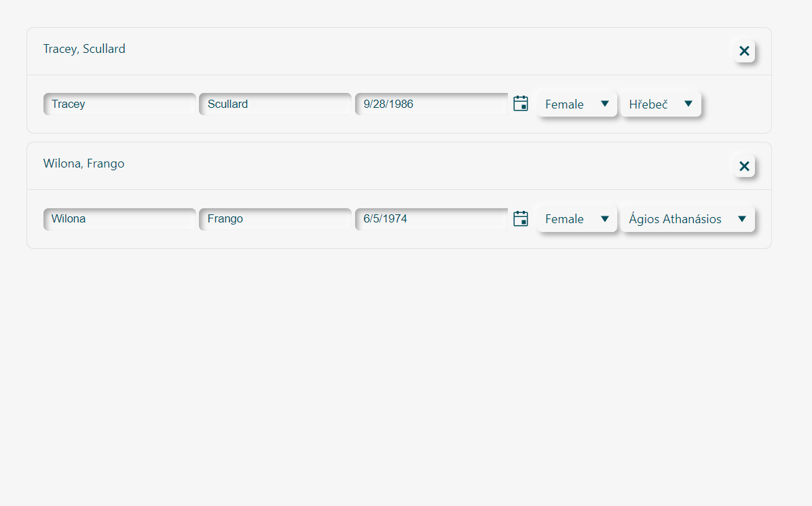The height and width of the screenshot is (506, 812).
Task: Click the arrow next to Ágios Athanásios
Action: click(x=742, y=218)
